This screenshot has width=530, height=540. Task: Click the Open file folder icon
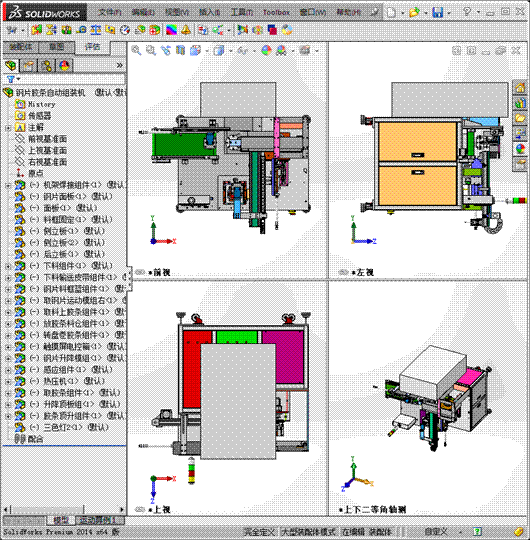point(414,12)
